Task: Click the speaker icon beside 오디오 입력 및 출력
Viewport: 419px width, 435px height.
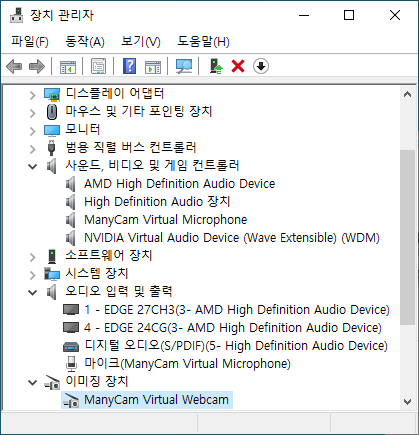Action: click(x=51, y=292)
